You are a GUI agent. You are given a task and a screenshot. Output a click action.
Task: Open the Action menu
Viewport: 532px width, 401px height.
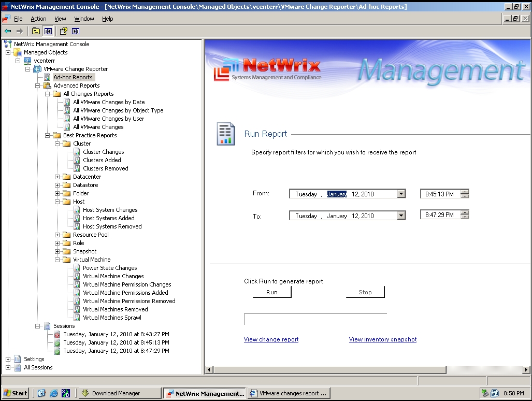click(x=38, y=19)
